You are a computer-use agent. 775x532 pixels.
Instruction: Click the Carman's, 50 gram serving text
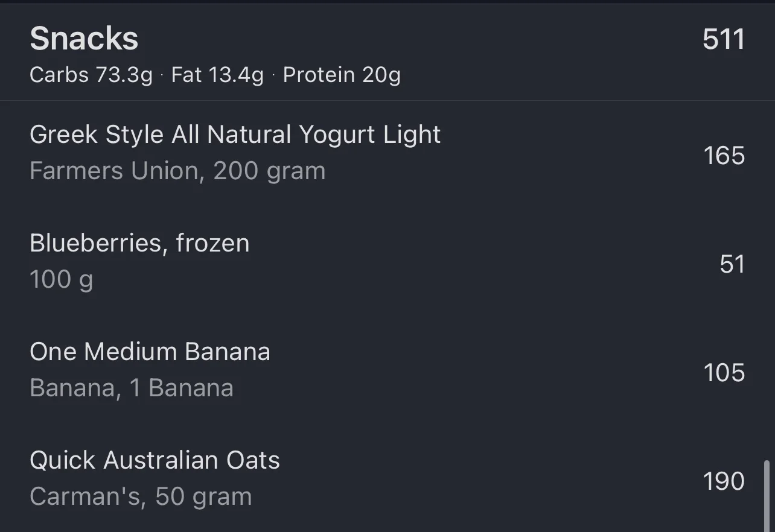(x=141, y=497)
